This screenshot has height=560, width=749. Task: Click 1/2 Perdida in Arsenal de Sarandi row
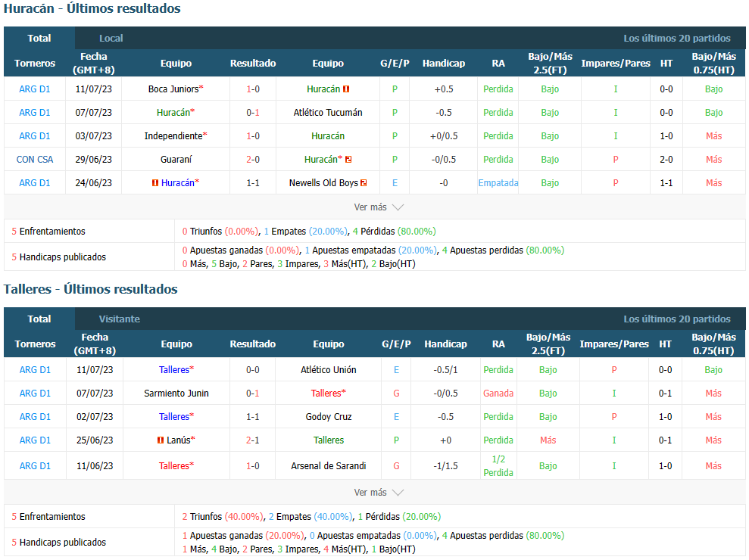point(498,466)
